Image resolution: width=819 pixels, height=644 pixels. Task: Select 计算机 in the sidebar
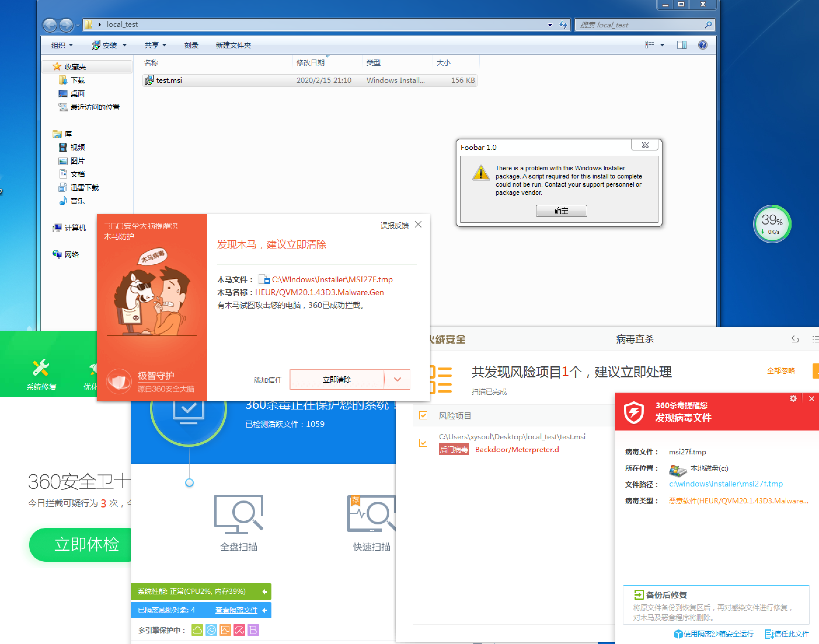[69, 228]
